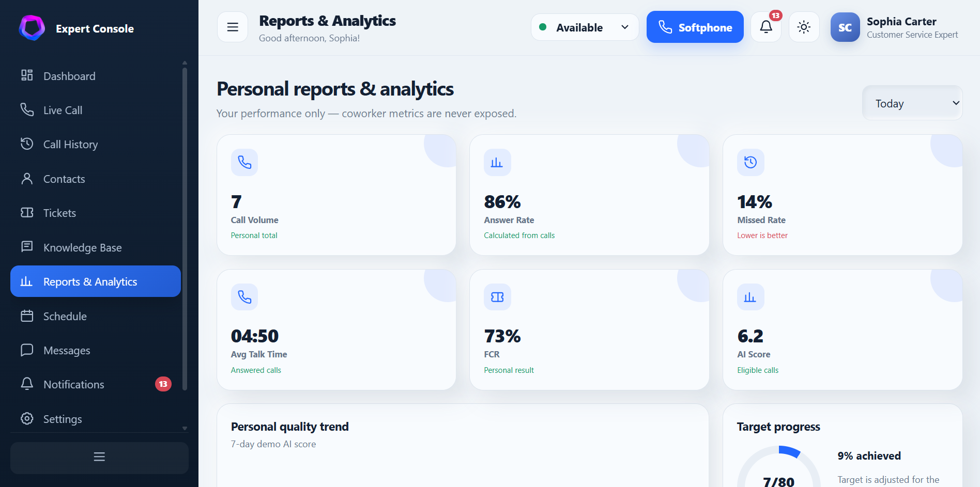
Task: Click the SC user avatar
Action: point(845,27)
